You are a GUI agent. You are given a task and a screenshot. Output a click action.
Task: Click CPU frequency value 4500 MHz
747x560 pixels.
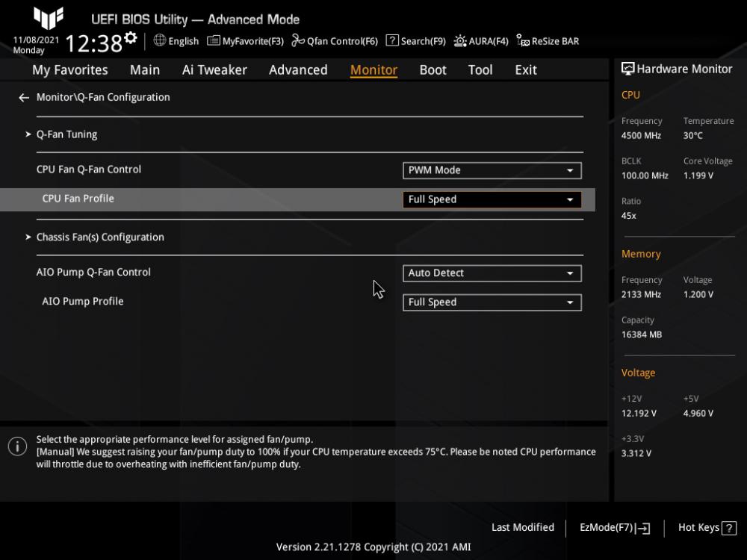[x=641, y=136]
